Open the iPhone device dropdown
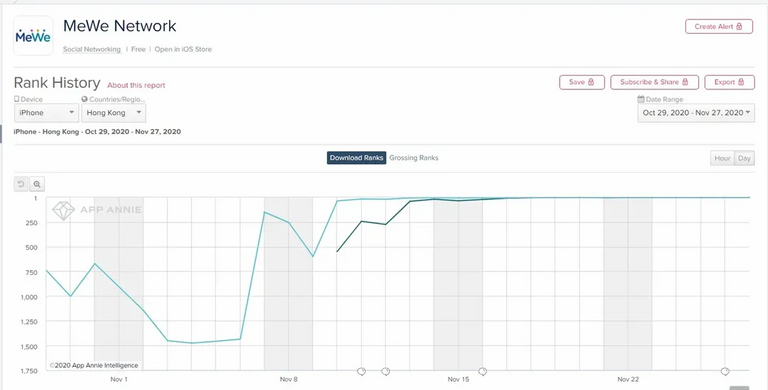 coord(46,113)
